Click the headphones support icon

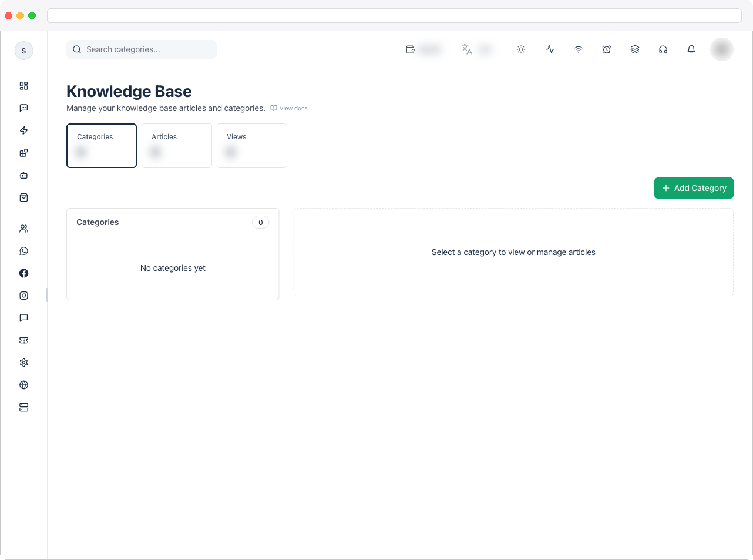tap(663, 49)
